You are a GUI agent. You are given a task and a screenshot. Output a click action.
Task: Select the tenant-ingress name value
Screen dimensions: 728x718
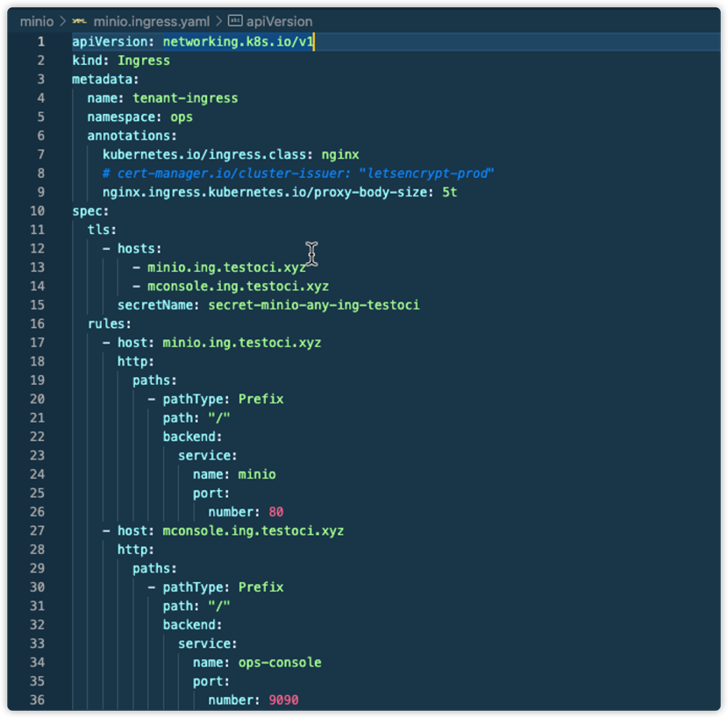click(185, 98)
